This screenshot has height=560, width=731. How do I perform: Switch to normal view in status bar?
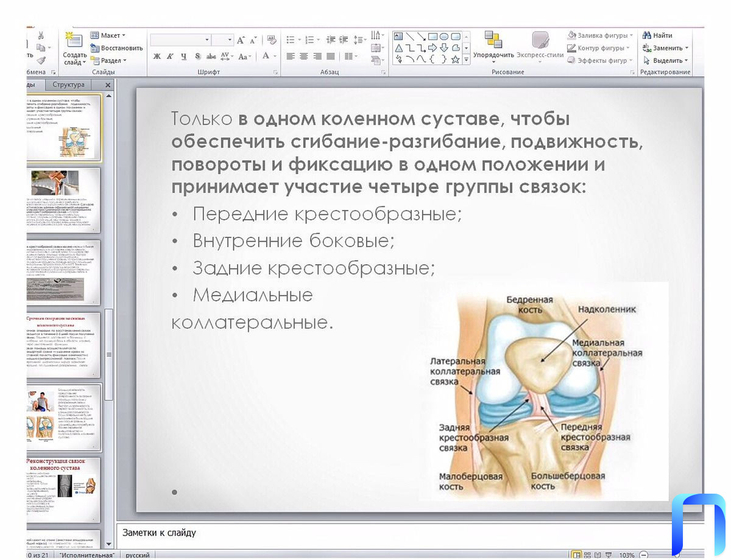click(x=576, y=555)
